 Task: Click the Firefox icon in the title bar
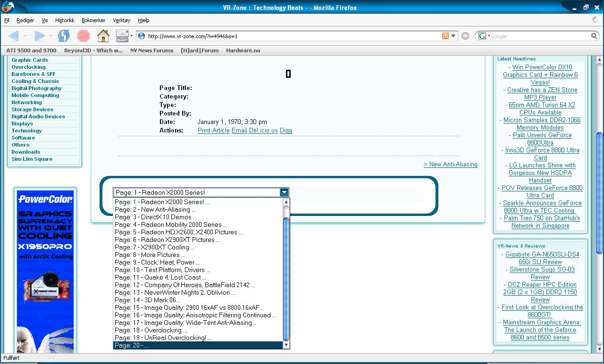[7, 7]
